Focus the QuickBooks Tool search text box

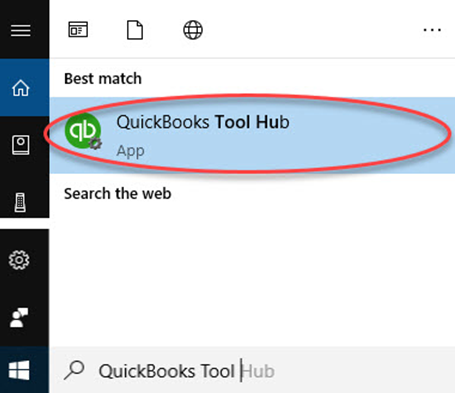pyautogui.click(x=253, y=371)
